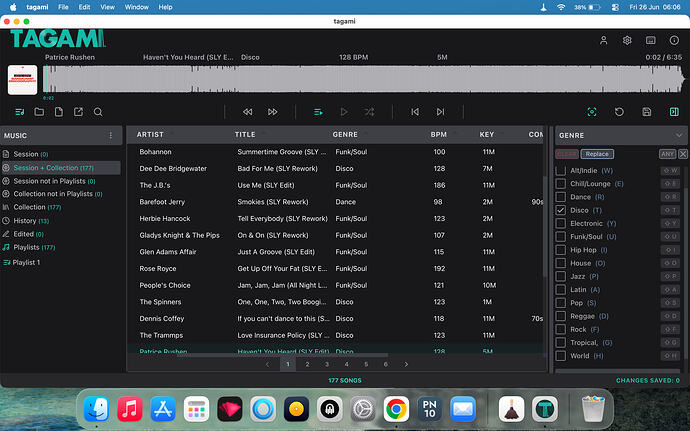Sort the table by ARTIST column
690x431 pixels.
click(x=150, y=134)
